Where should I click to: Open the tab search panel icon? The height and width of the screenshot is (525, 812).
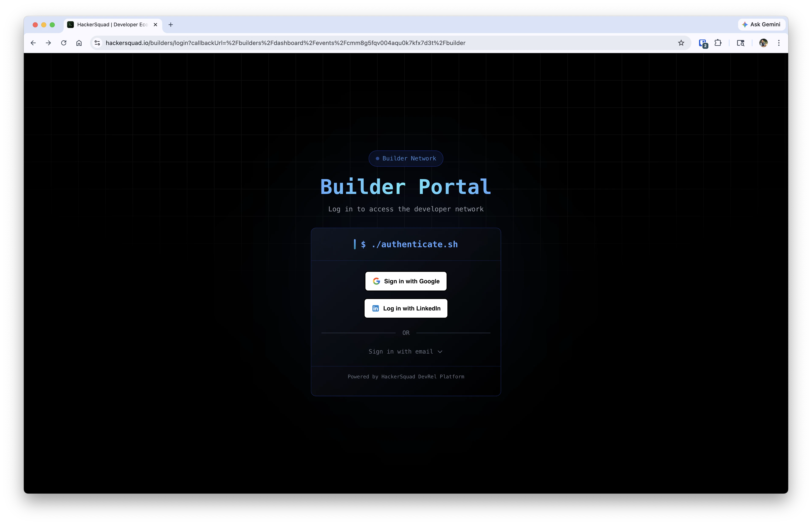(741, 43)
